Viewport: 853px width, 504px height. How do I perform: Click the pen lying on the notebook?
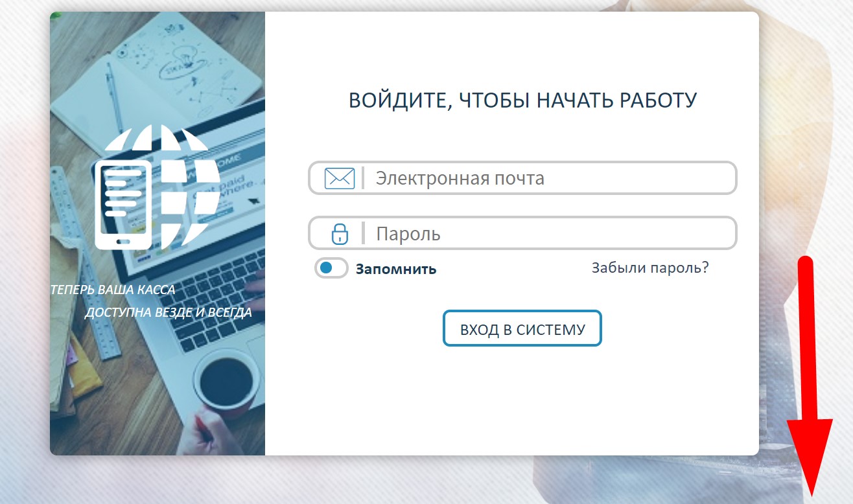(115, 96)
